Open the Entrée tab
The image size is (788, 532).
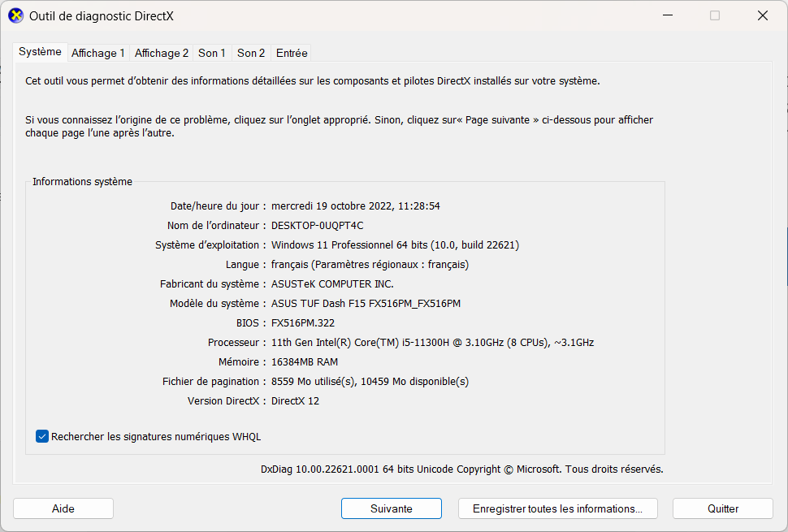coord(292,54)
